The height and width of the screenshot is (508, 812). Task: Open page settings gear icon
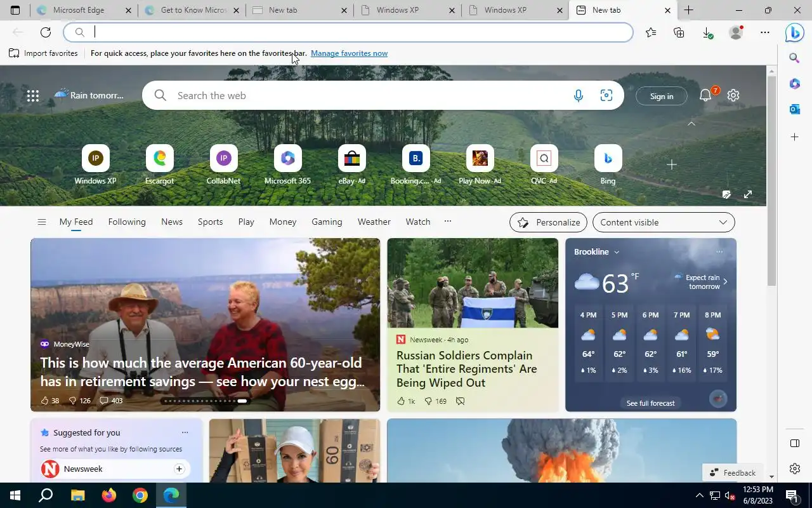(x=733, y=95)
